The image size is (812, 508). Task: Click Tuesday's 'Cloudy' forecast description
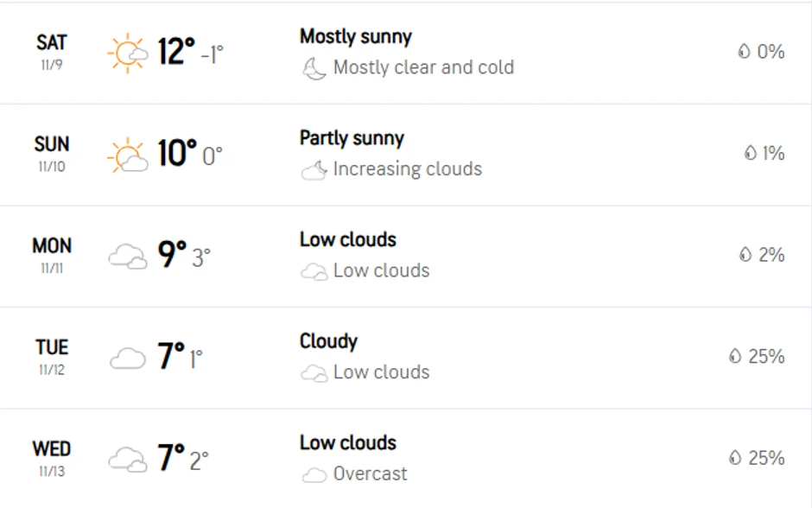[x=328, y=341]
